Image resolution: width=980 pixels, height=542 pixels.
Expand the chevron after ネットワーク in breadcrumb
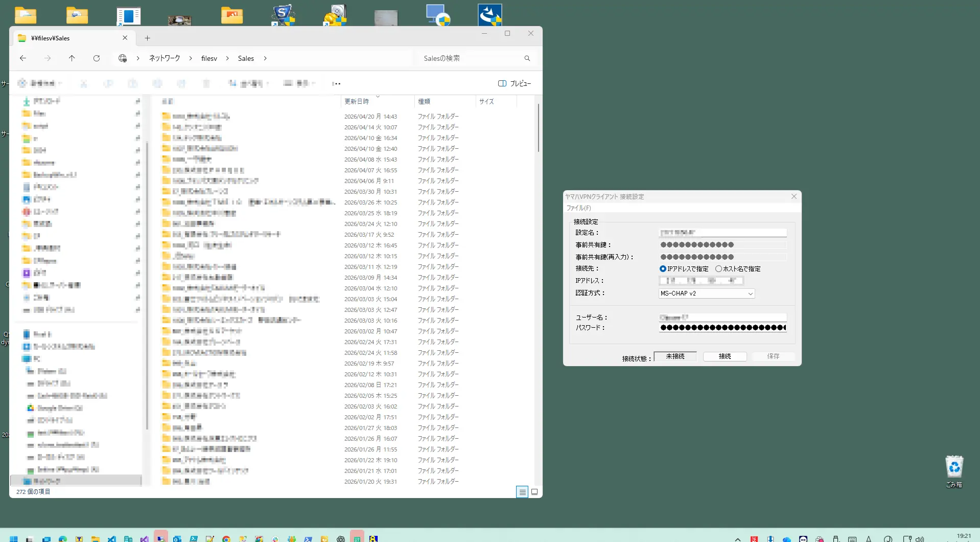point(191,58)
